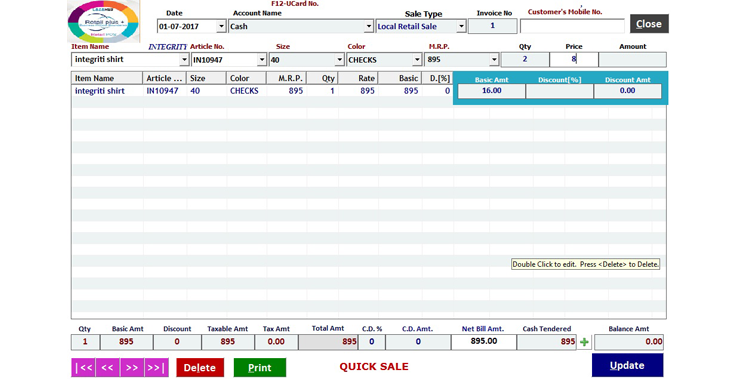The width and height of the screenshot is (746, 379).
Task: Click the F12-UCard No. label
Action: (295, 4)
